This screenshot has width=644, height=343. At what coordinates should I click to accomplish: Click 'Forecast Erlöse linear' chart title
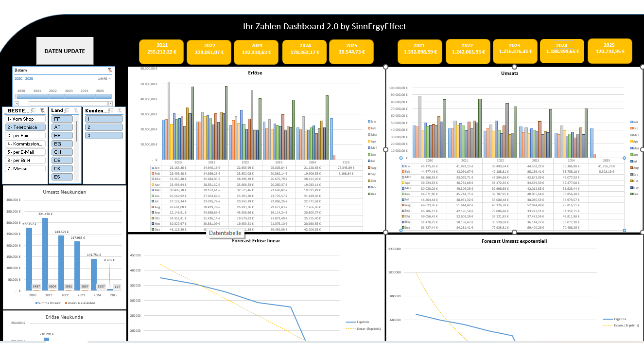(256, 240)
